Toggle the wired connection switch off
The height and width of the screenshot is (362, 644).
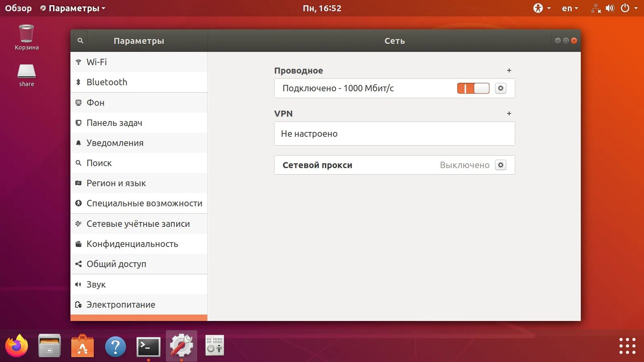click(473, 88)
